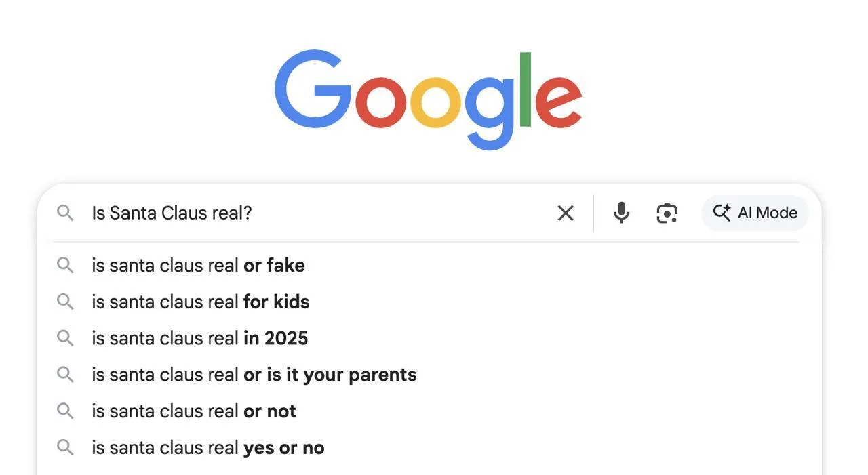Open AI Mode search

point(755,213)
